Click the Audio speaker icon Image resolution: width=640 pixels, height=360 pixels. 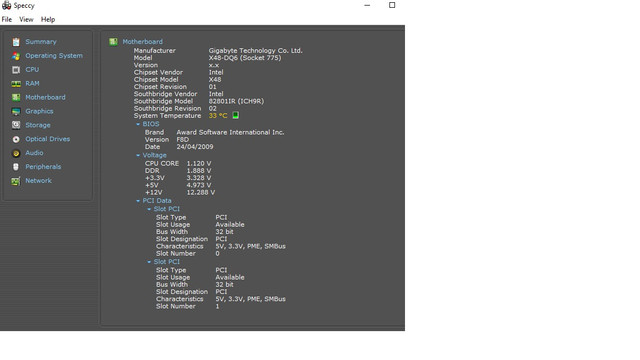(16, 153)
